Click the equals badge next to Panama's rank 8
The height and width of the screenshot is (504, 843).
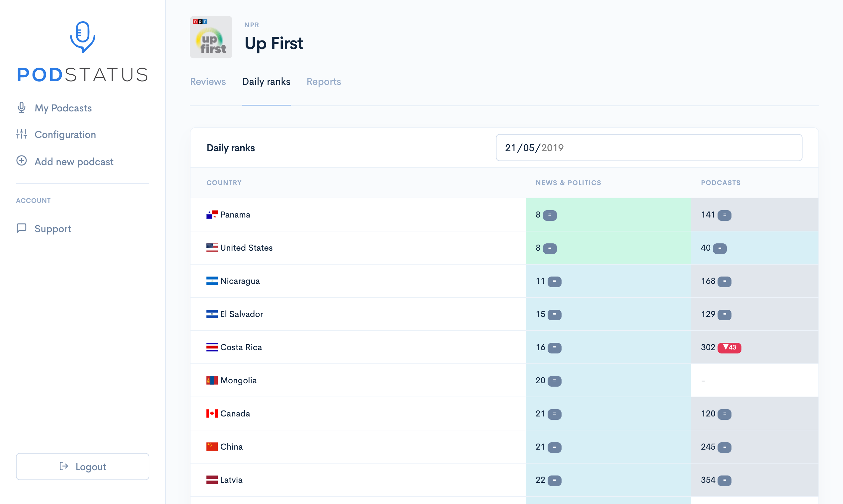click(x=550, y=215)
